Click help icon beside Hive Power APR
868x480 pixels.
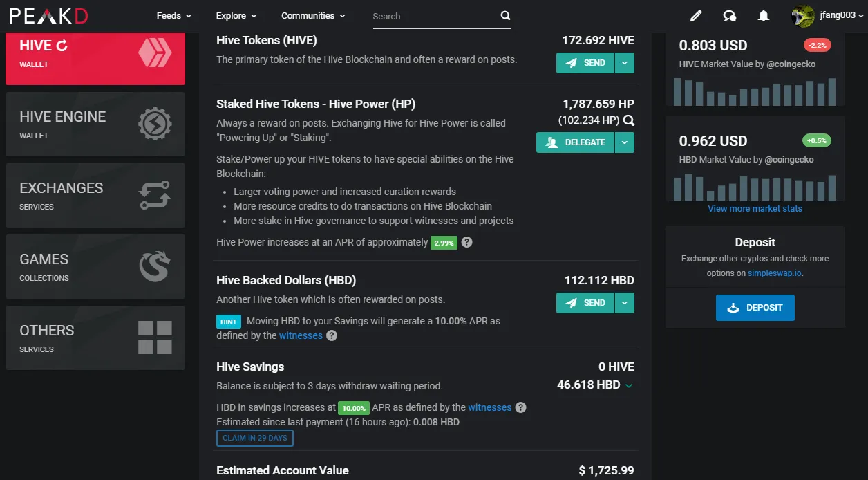(467, 242)
